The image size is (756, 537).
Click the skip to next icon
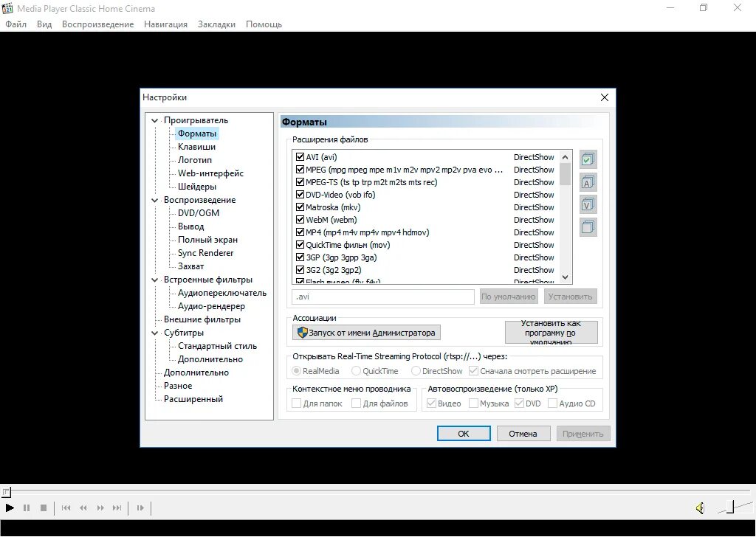(117, 507)
